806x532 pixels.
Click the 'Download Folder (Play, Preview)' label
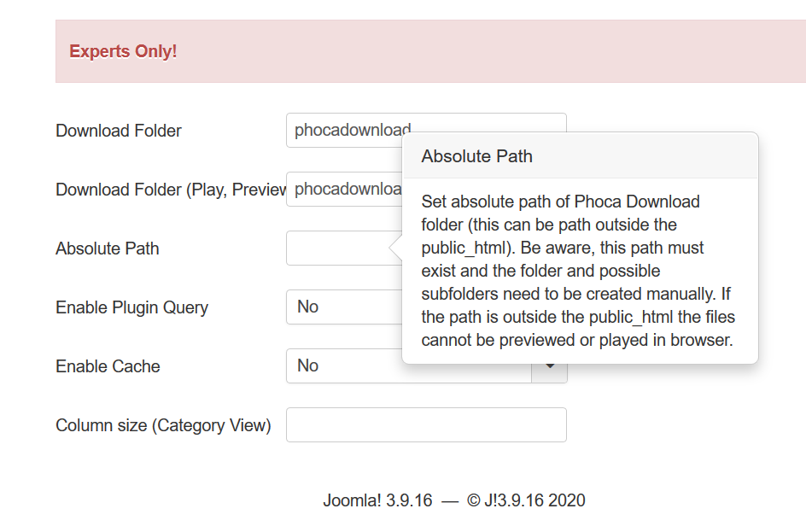point(171,190)
